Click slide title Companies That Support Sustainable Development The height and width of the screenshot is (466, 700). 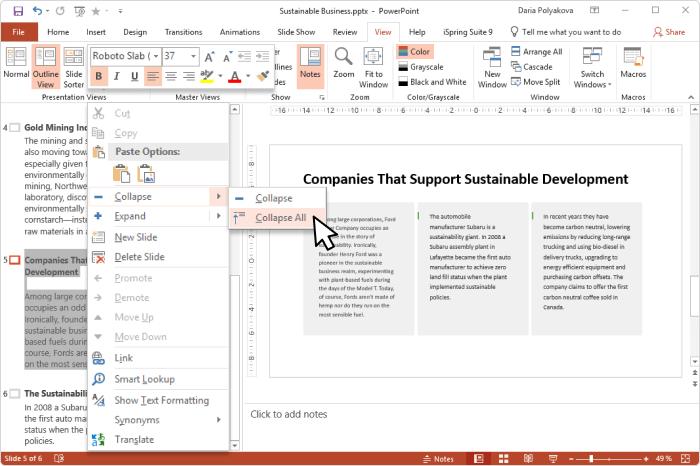coord(466,179)
